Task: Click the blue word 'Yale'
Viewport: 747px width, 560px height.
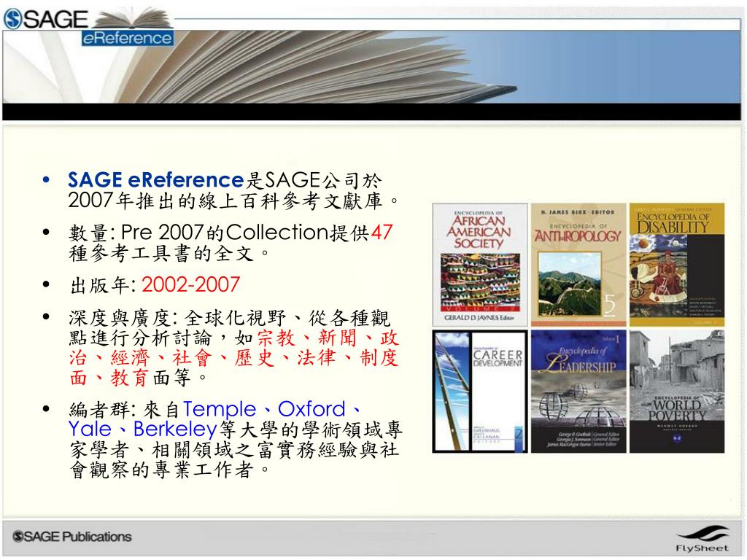Action: (x=90, y=429)
